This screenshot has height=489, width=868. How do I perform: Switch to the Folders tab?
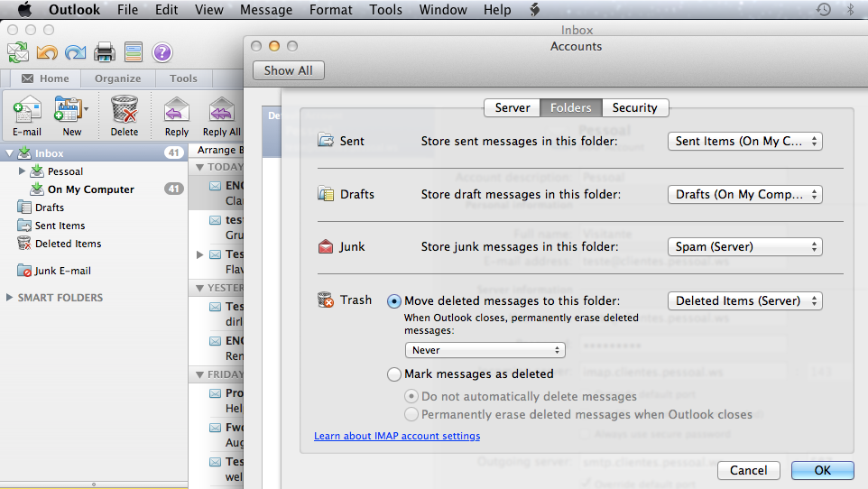[571, 107]
